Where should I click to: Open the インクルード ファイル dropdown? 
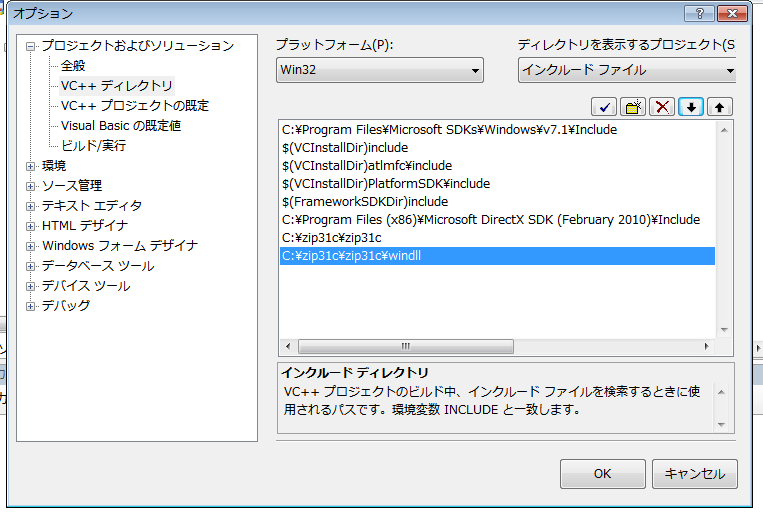627,70
